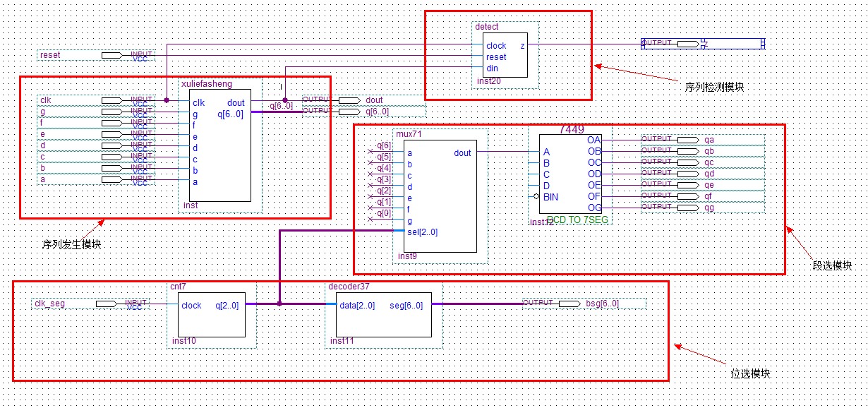This screenshot has width=868, height=408.
Task: Select the z output pin symbol
Action: [x=687, y=44]
